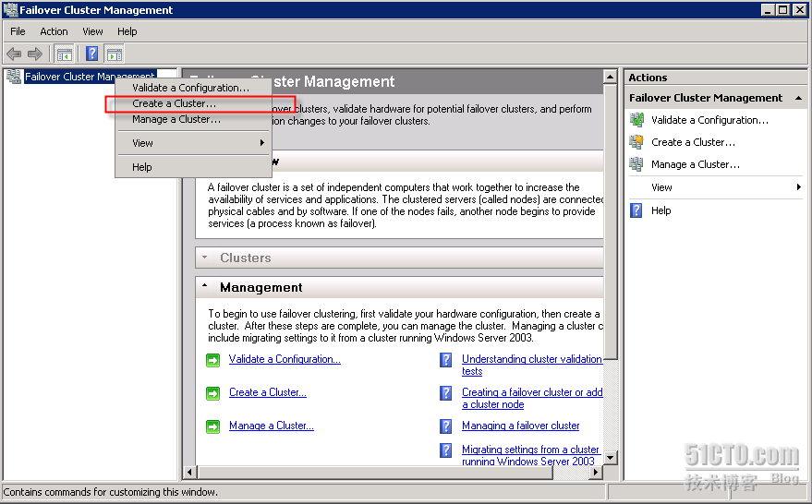Viewport: 812px width, 504px height.
Task: Click the blue Help toolbar icon
Action: point(91,54)
